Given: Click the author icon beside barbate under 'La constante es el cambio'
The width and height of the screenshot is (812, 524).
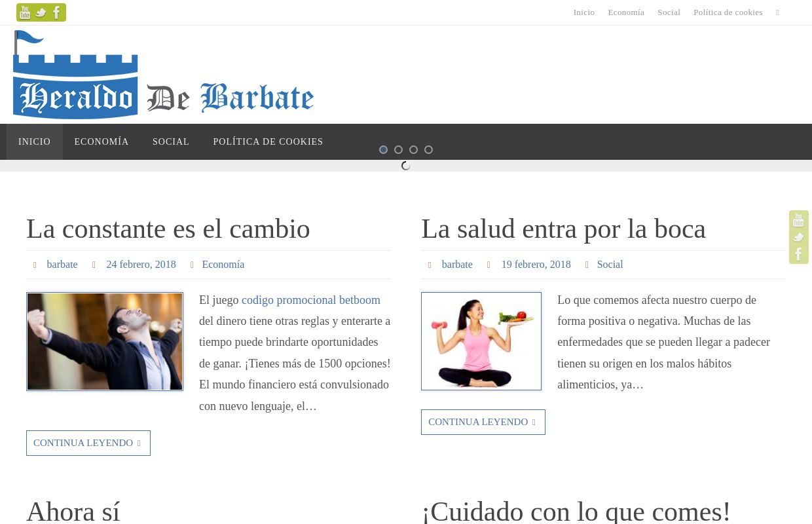Looking at the screenshot, I should 35,264.
